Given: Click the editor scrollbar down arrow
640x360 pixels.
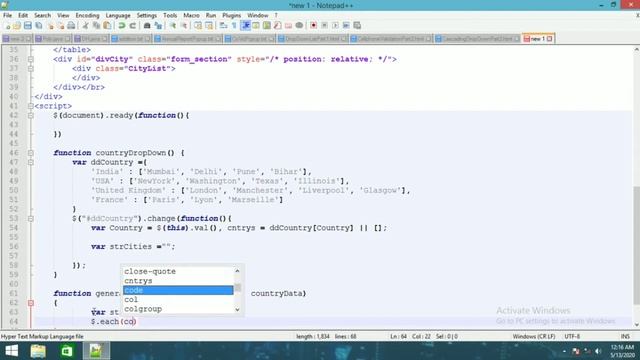Looking at the screenshot, I should (636, 325).
